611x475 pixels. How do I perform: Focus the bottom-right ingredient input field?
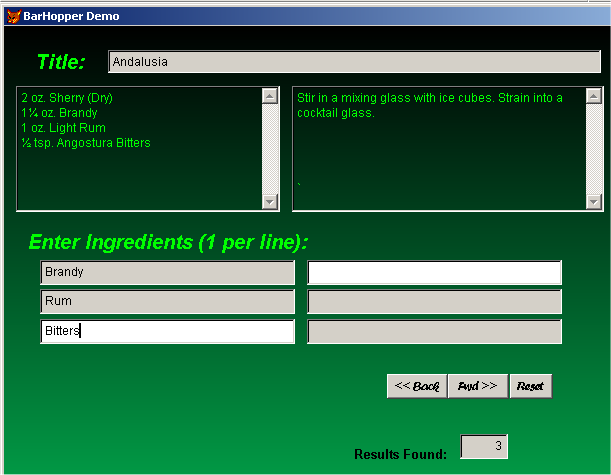pos(434,331)
